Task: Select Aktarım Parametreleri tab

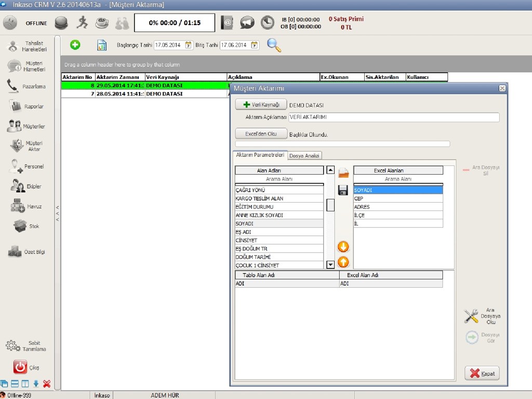Action: tap(260, 155)
